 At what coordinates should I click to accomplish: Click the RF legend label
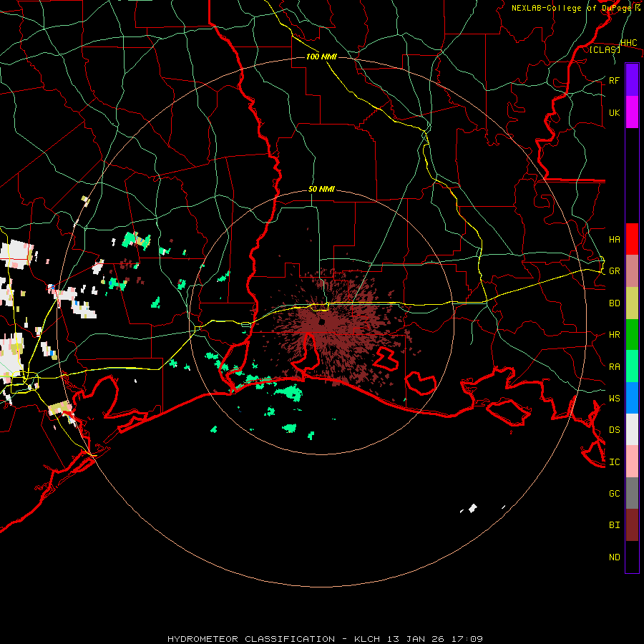coord(614,80)
